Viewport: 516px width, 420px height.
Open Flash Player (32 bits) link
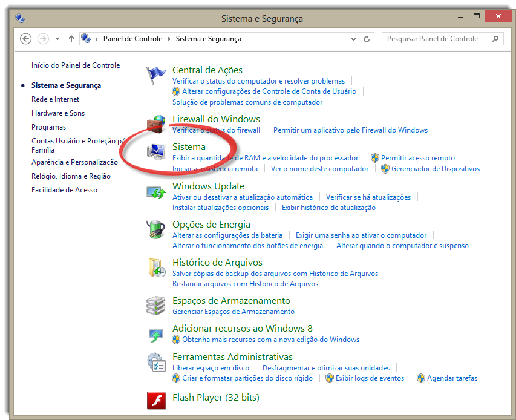(216, 398)
